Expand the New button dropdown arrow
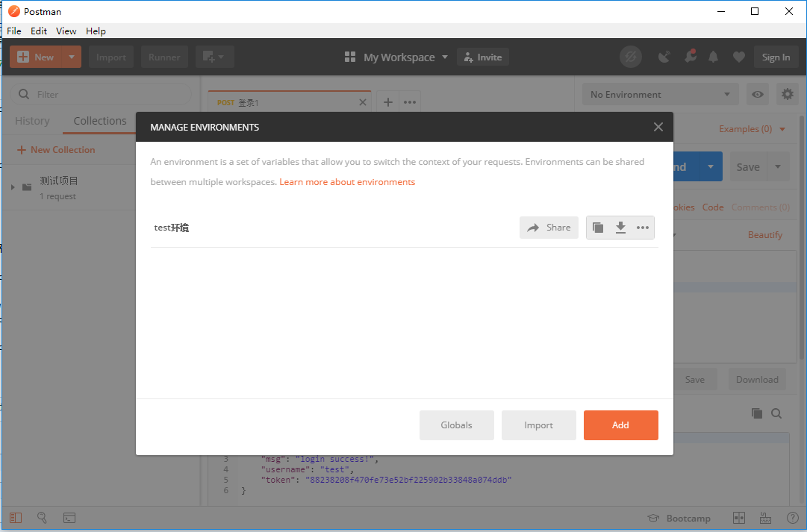 pyautogui.click(x=72, y=57)
